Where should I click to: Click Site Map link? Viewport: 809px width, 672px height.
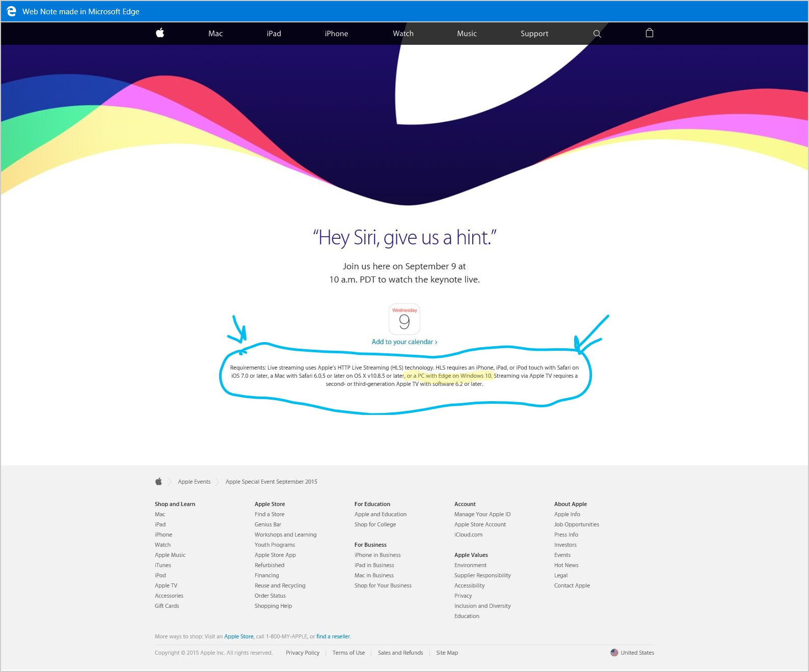447,653
